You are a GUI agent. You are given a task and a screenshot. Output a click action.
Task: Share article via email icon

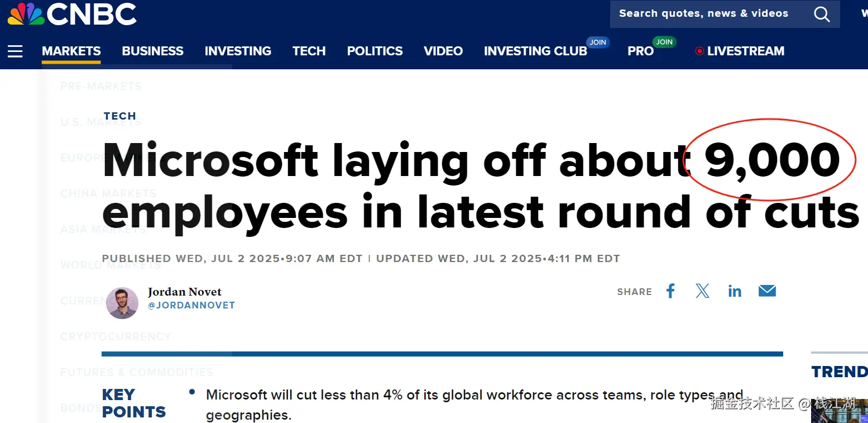coord(767,291)
